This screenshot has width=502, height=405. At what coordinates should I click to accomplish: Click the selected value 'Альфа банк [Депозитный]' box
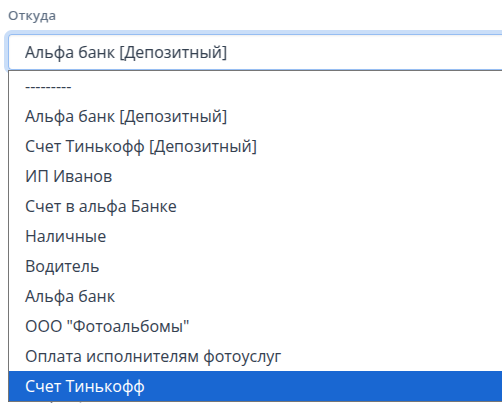[x=255, y=52]
